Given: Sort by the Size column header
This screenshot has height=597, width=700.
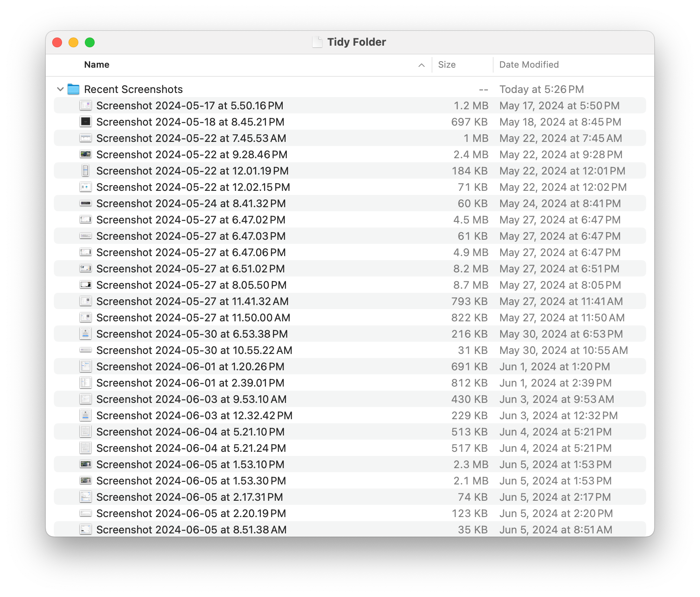Looking at the screenshot, I should (447, 64).
